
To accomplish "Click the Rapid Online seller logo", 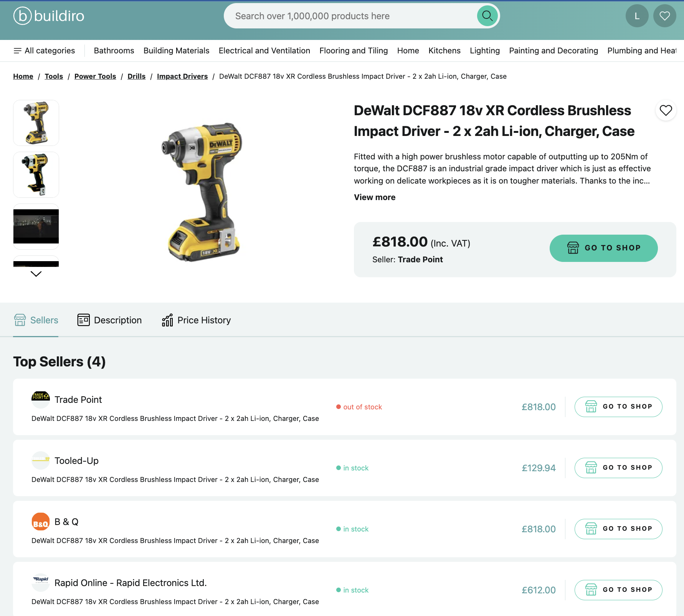I will pos(41,583).
